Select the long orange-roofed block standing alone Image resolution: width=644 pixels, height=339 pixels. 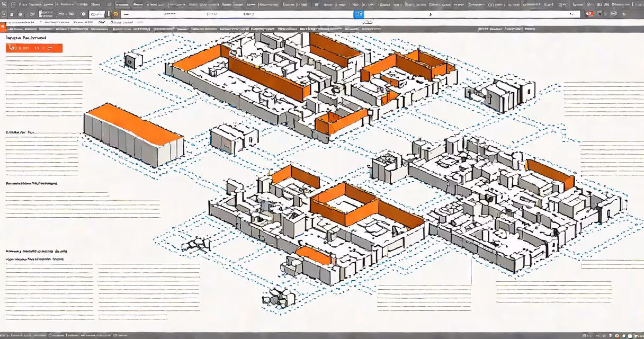133,135
